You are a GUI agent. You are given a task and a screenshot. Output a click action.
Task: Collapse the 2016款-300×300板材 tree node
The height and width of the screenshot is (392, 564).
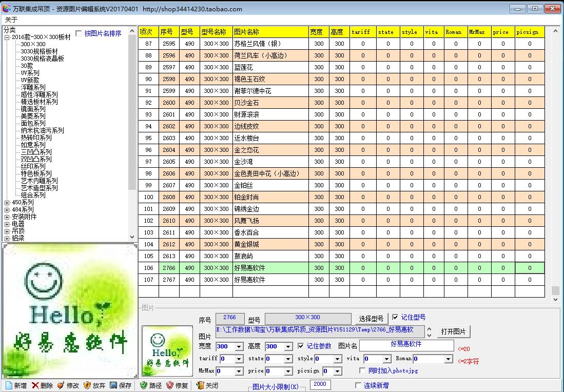pyautogui.click(x=7, y=37)
